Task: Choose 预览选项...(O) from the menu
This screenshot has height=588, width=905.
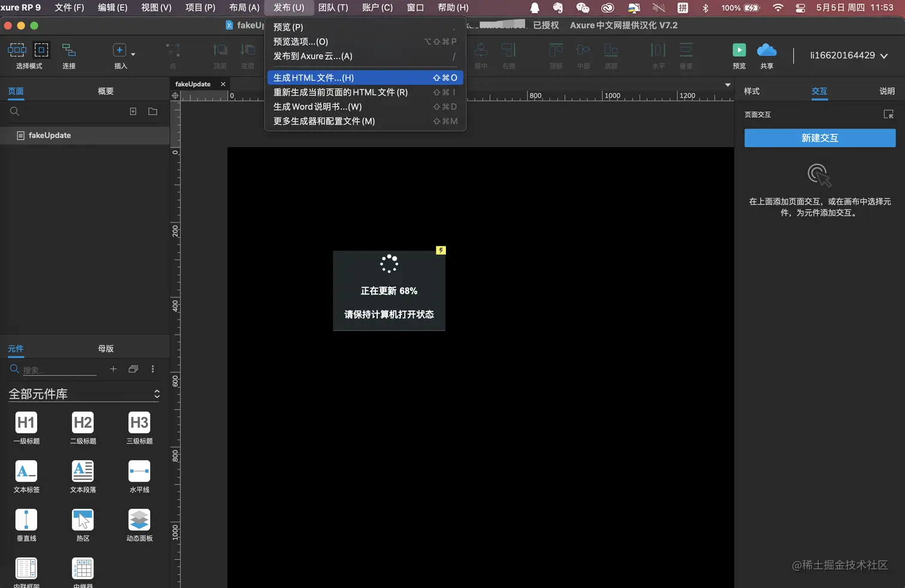Action: pyautogui.click(x=365, y=42)
